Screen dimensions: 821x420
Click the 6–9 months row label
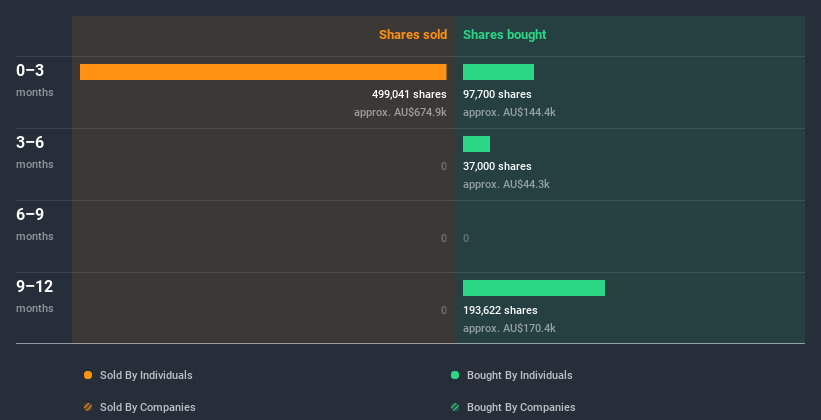35,224
